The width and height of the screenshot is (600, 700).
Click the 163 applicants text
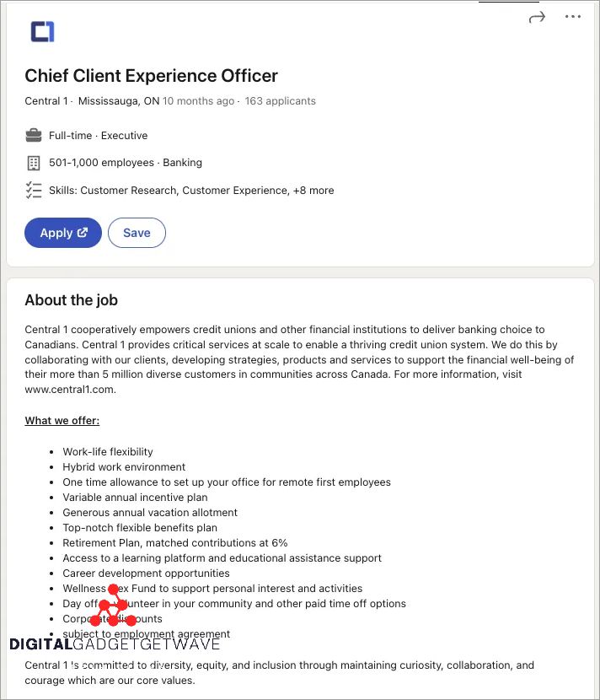(280, 101)
